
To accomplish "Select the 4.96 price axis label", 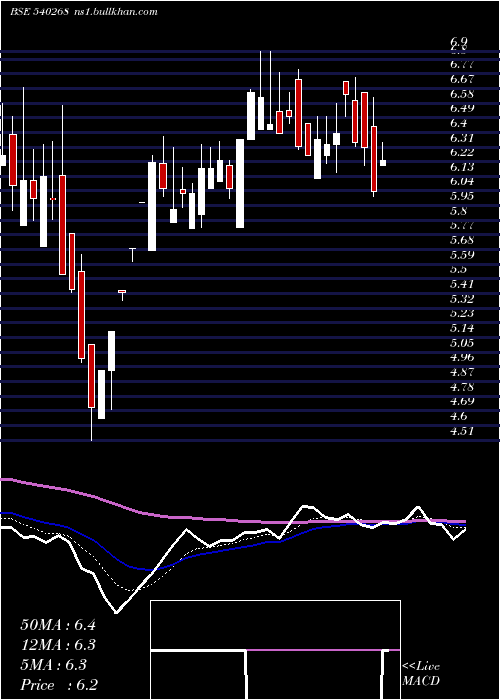I will pos(462,357).
